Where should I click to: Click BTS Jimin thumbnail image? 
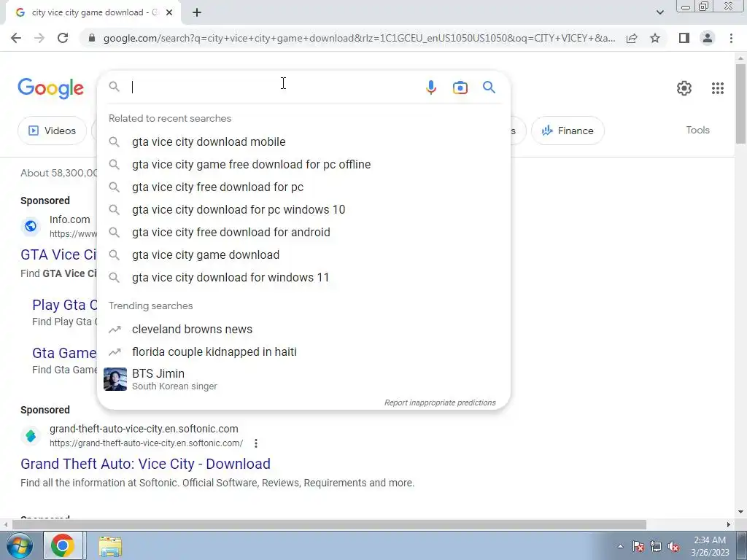(115, 379)
